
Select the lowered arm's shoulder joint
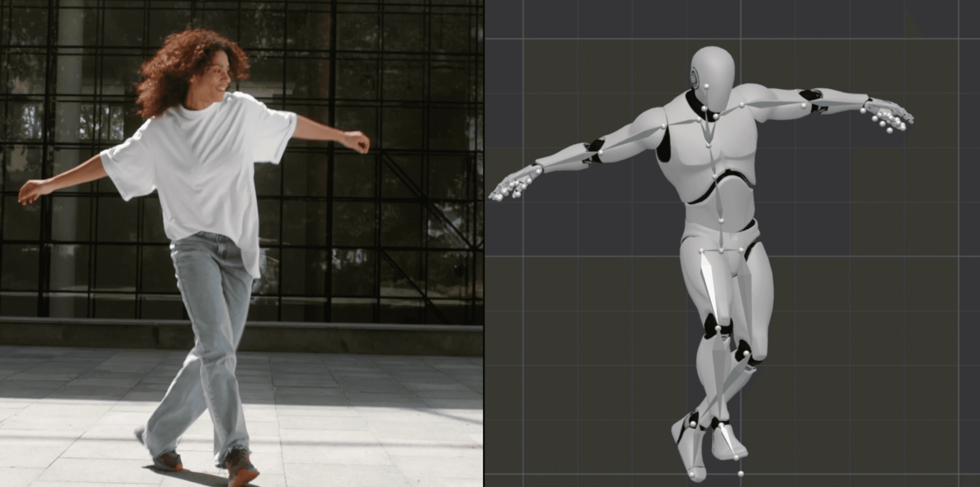pyautogui.click(x=664, y=125)
